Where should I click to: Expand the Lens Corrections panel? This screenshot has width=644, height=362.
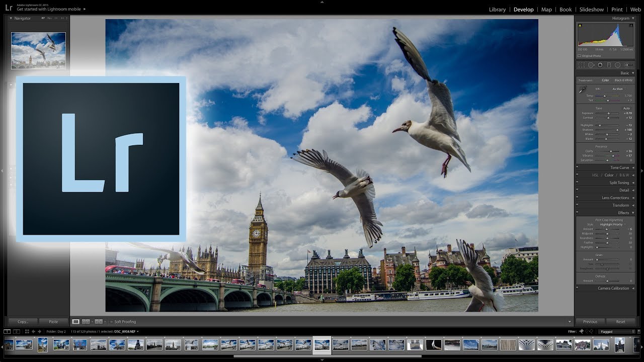click(633, 198)
